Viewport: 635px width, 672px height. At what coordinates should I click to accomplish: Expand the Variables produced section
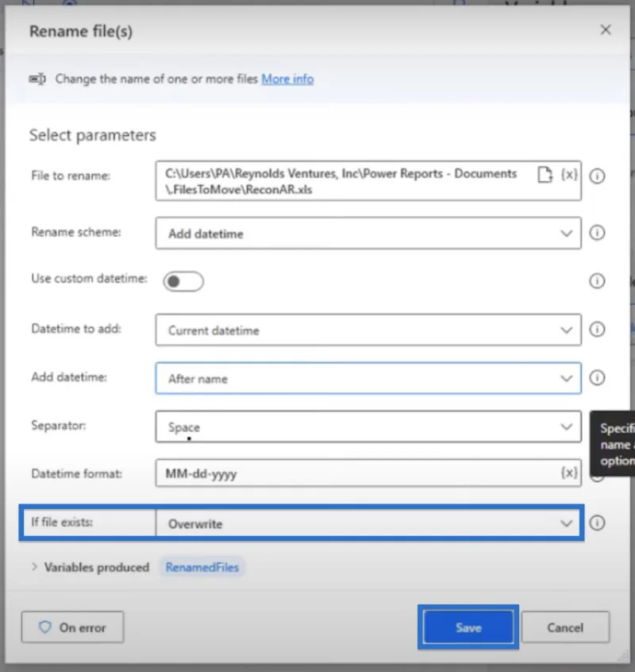(34, 567)
